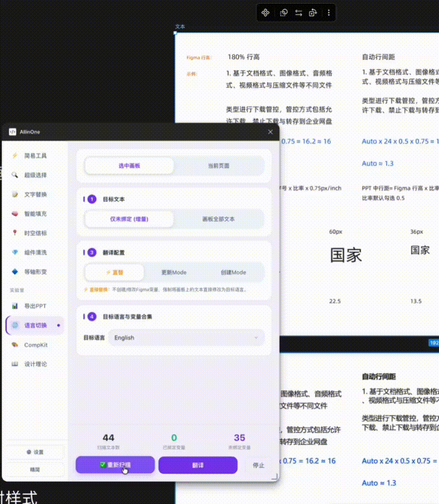The width and height of the screenshot is (439, 504).
Task: Click the 35 unbound variables count
Action: pos(240,438)
